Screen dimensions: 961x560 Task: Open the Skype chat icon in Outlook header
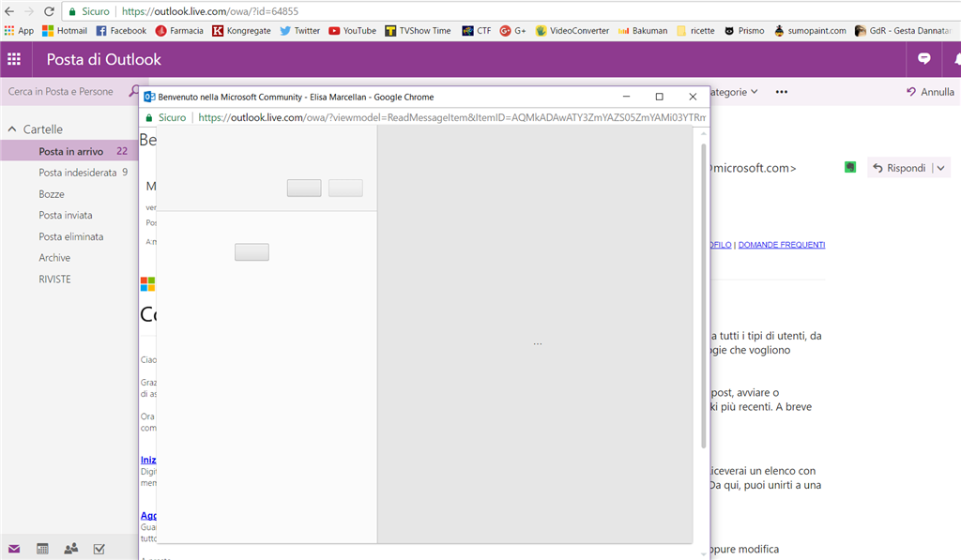click(x=923, y=59)
